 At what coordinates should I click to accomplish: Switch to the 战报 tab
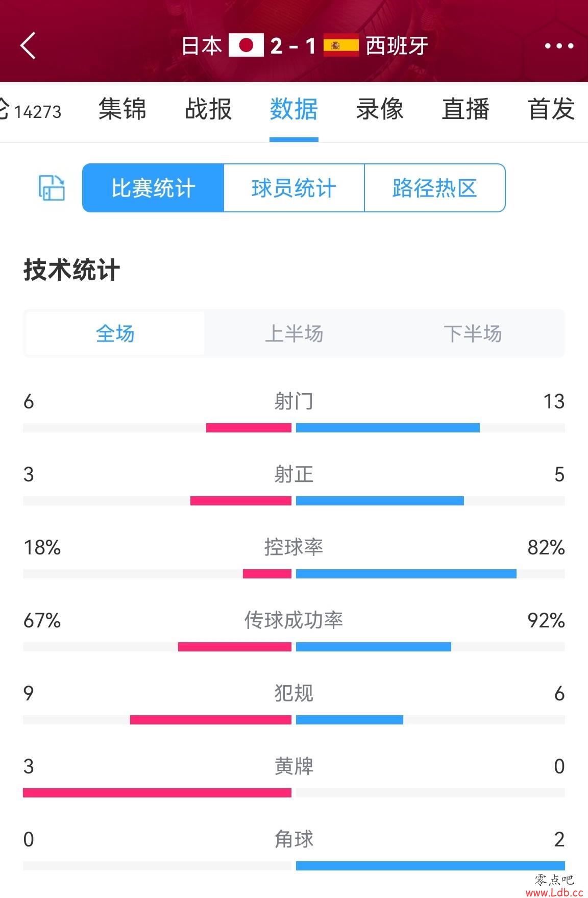point(208,109)
